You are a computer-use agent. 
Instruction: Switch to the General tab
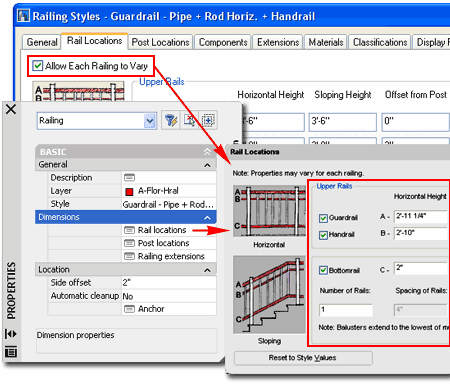42,42
